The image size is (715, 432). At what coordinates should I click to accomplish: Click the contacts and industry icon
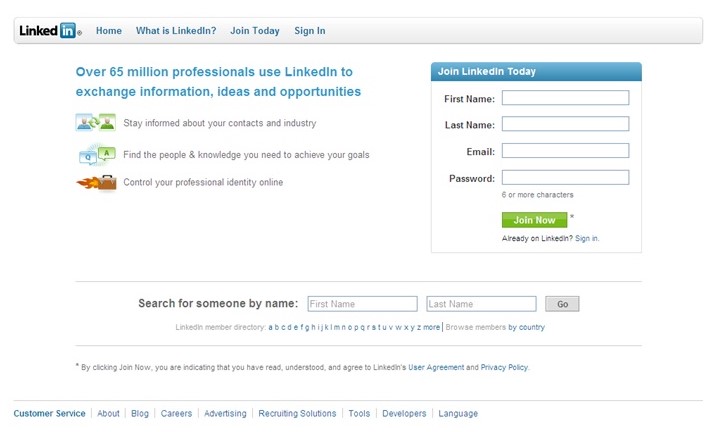[x=95, y=123]
